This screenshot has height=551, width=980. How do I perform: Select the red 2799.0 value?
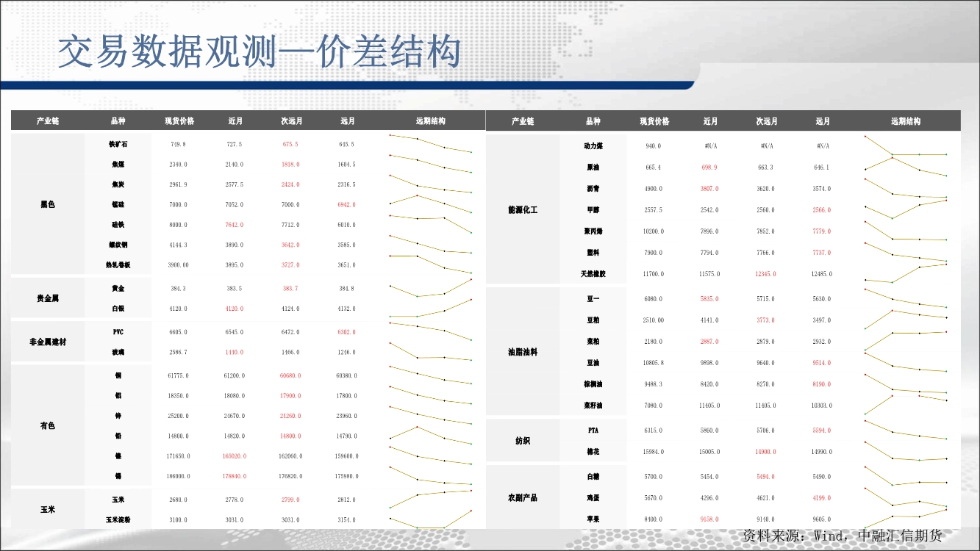(x=290, y=500)
